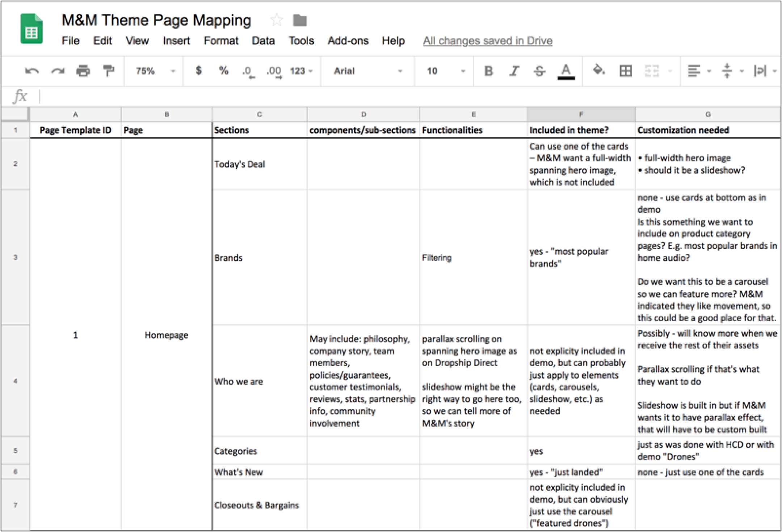
Task: Open the cell borders tool
Action: (x=626, y=71)
